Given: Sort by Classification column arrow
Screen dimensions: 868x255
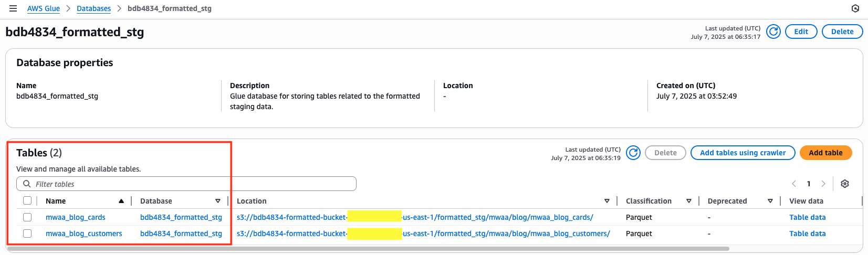Looking at the screenshot, I should [x=688, y=201].
